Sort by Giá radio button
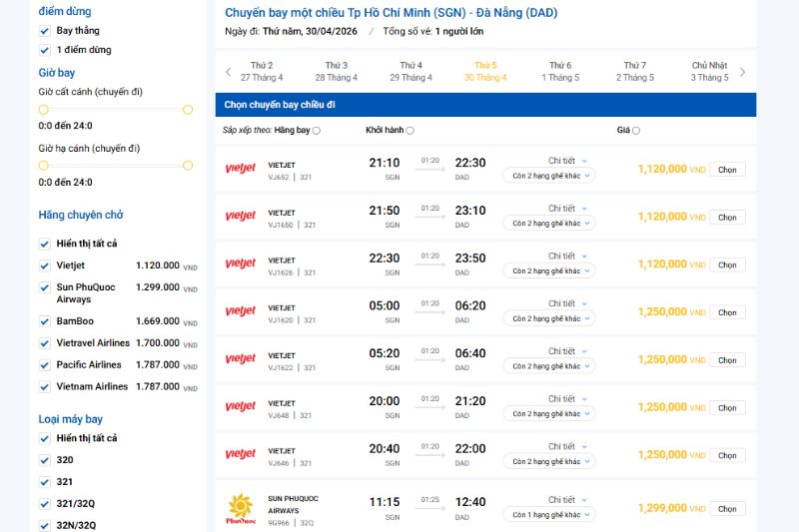 coord(636,131)
